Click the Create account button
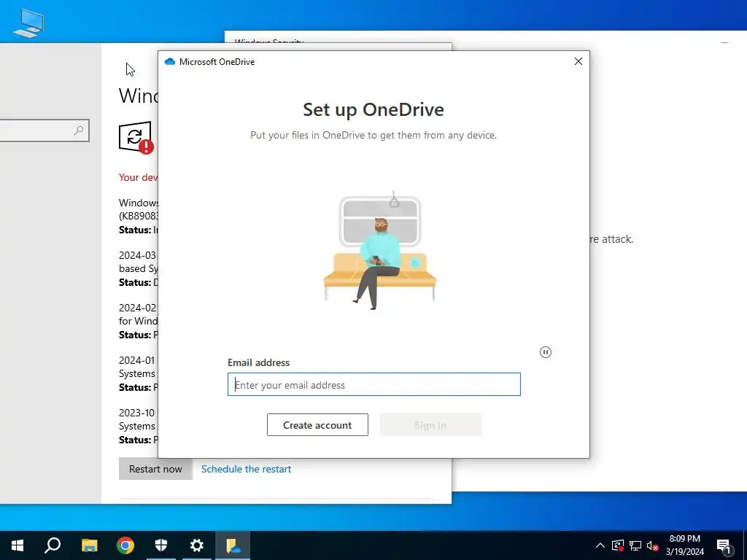Image resolution: width=747 pixels, height=560 pixels. coord(317,425)
